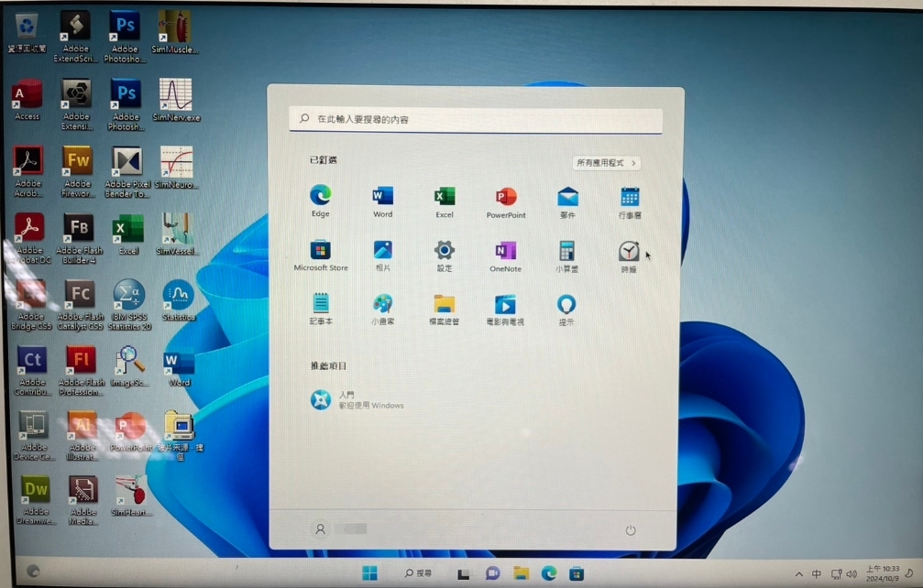This screenshot has width=923, height=588.
Task: Open Edge from the Start menu pinned apps
Action: coord(320,201)
